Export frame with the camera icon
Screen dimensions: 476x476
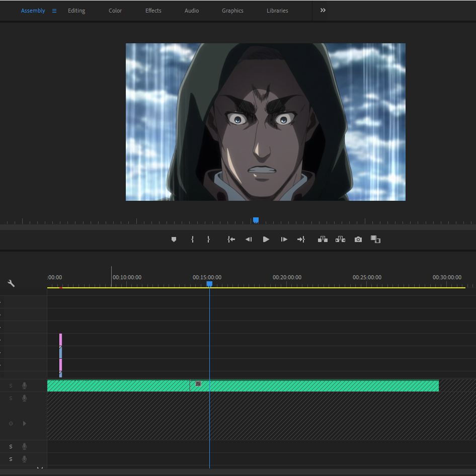358,240
